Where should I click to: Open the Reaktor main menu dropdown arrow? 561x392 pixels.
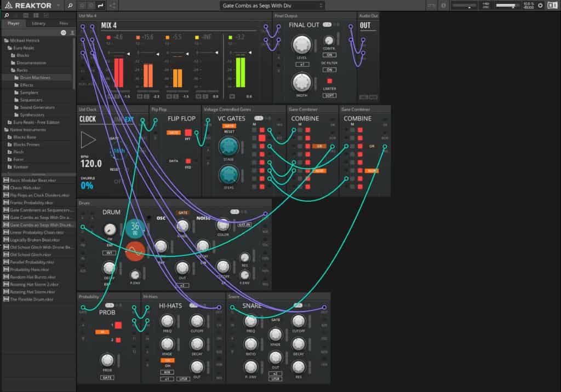(x=58, y=5)
